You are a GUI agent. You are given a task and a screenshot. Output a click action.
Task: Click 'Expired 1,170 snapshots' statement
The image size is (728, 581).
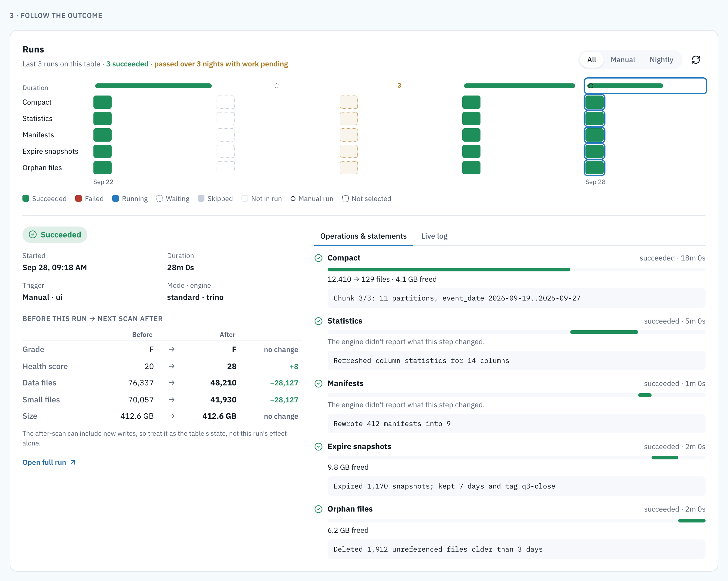pos(516,486)
